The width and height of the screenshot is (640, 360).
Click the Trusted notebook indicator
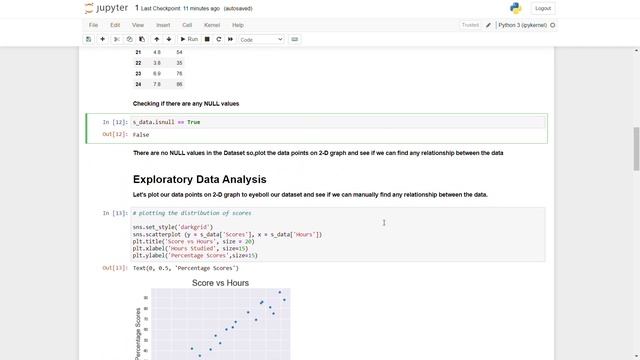pos(470,25)
